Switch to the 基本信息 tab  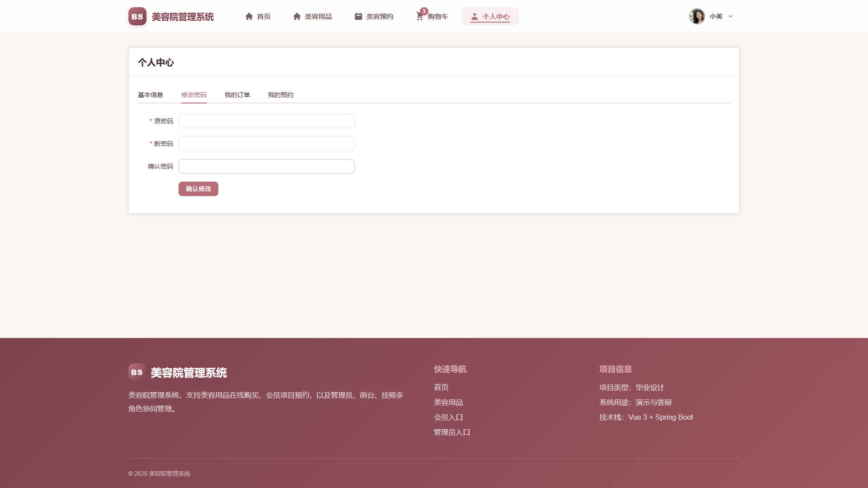(151, 95)
